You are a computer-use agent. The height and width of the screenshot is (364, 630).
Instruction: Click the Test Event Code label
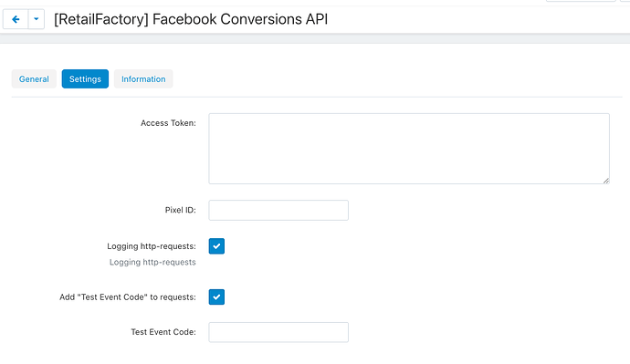[x=163, y=332]
